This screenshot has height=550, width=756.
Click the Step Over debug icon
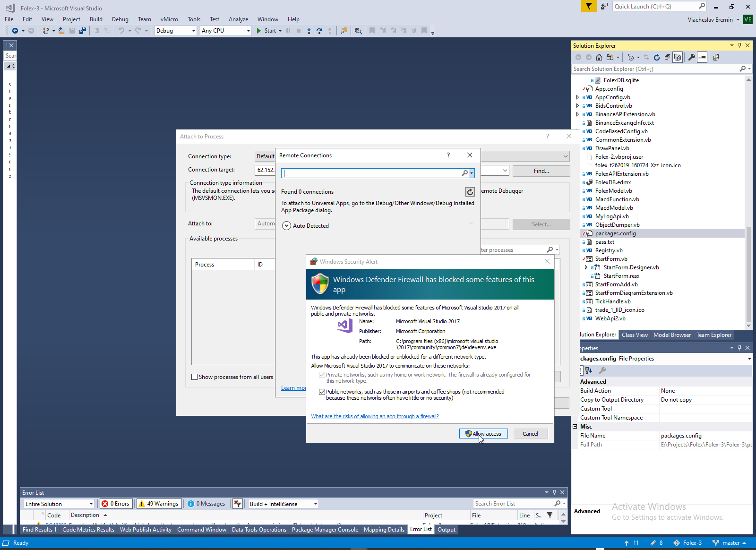[319, 31]
